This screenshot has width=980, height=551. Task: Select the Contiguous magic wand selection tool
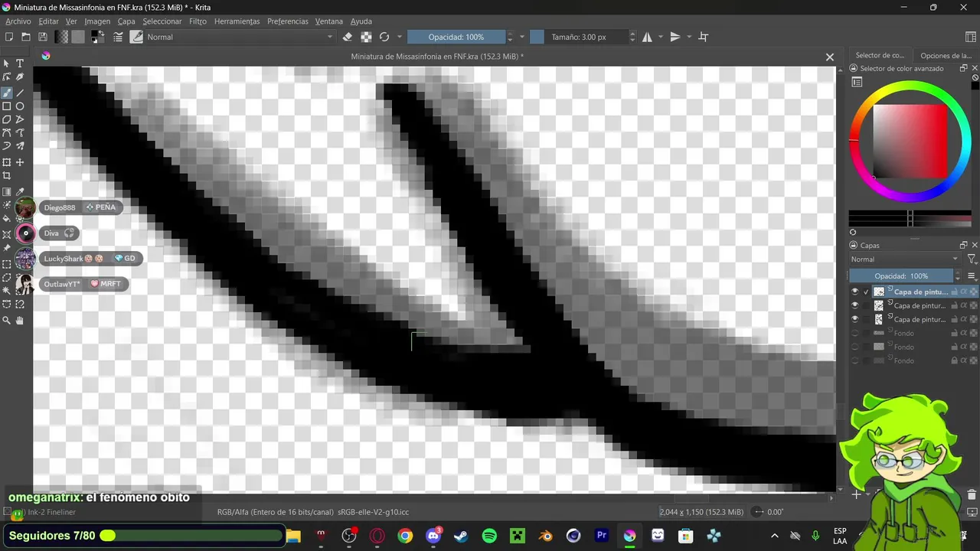[7, 291]
